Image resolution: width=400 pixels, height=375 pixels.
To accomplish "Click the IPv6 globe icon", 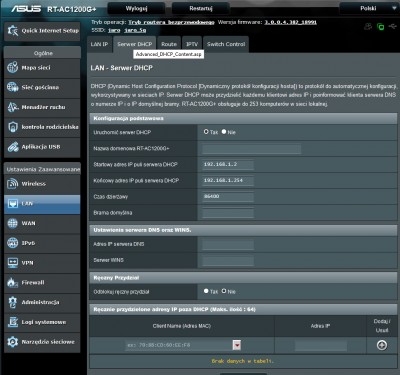I will [x=13, y=243].
